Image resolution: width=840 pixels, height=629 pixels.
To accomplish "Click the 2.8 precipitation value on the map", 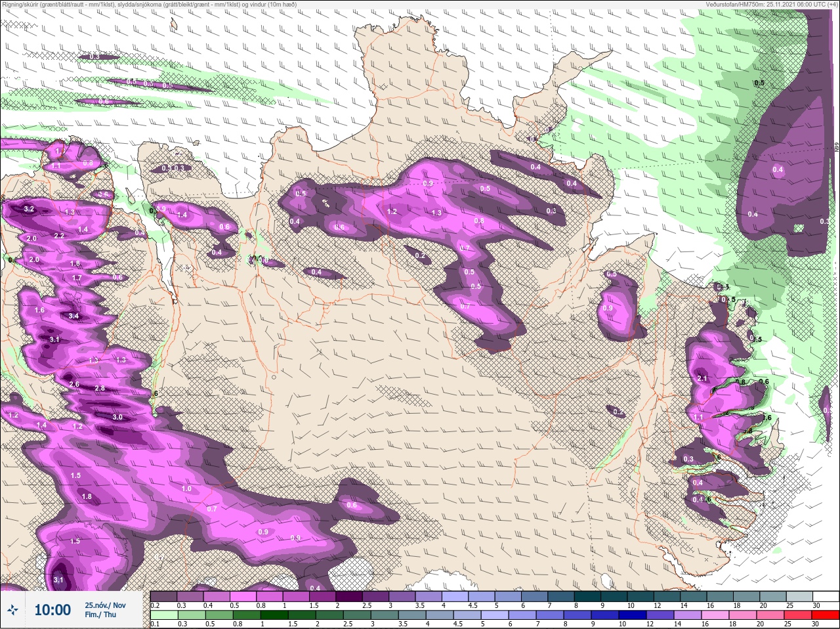I will [100, 388].
